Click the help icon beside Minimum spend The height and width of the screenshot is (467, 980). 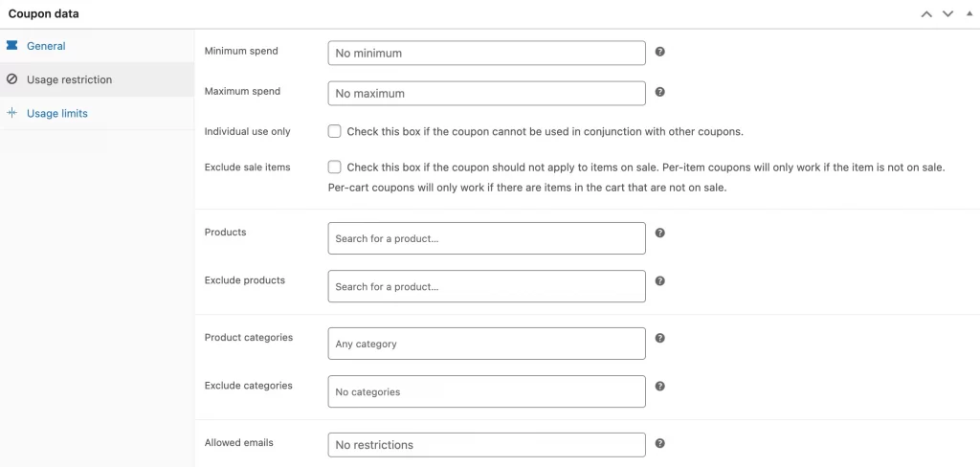660,52
